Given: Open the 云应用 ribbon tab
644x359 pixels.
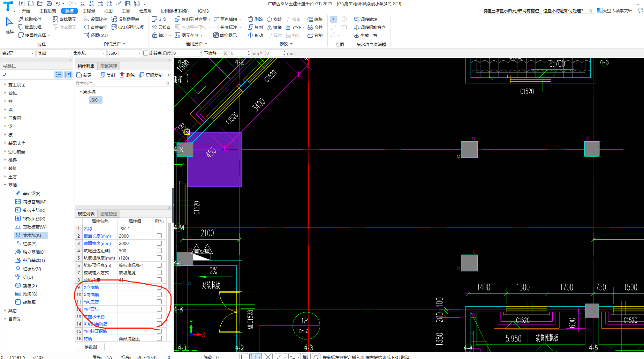Looking at the screenshot, I should [145, 11].
